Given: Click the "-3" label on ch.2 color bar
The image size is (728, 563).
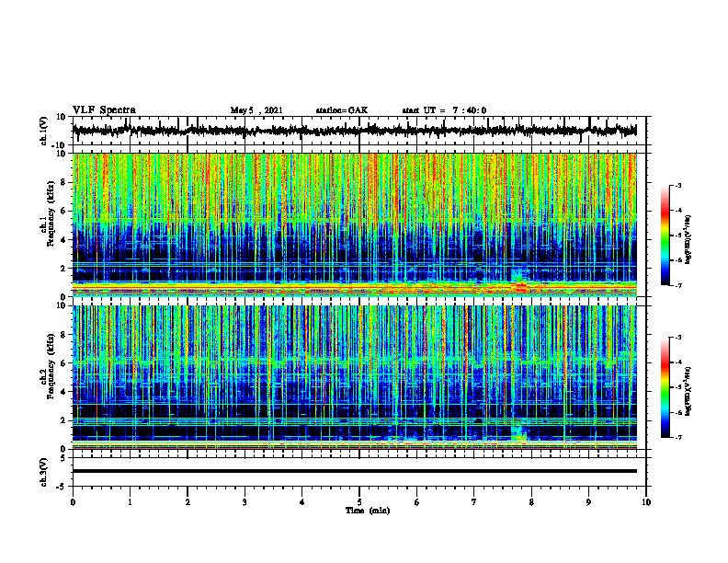Looking at the screenshot, I should (x=677, y=338).
